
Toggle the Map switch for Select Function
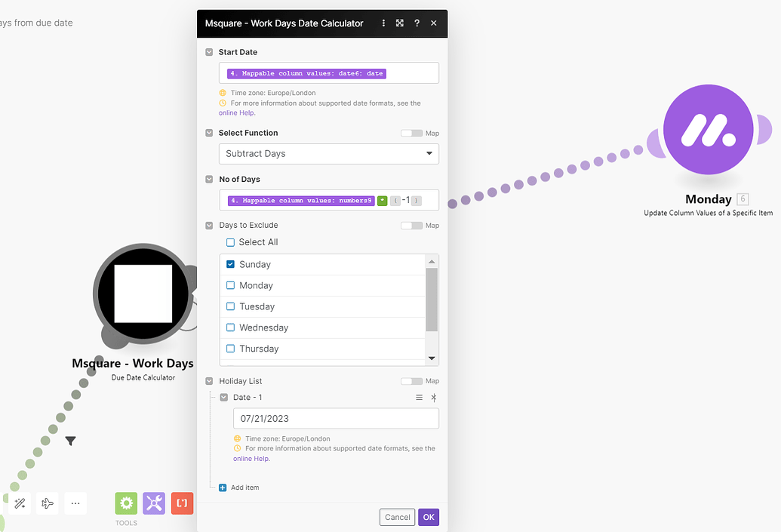(x=411, y=133)
